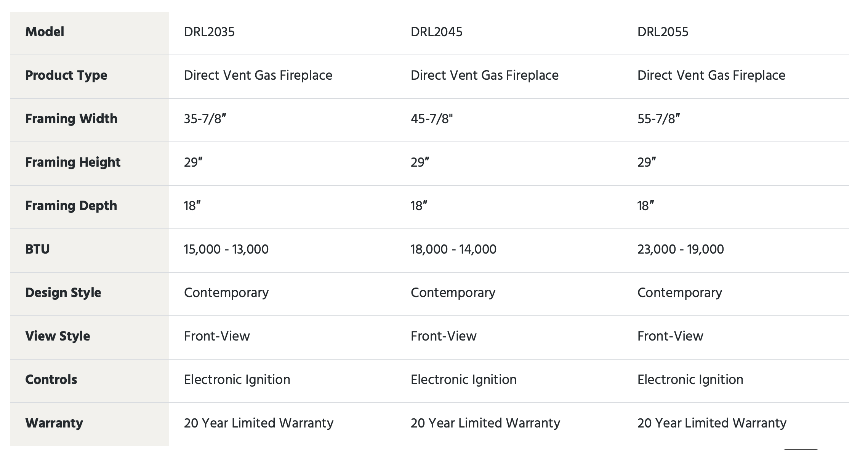Screen dimensions: 868x450
Task: Select the Warranty row label
Action: [x=54, y=423]
